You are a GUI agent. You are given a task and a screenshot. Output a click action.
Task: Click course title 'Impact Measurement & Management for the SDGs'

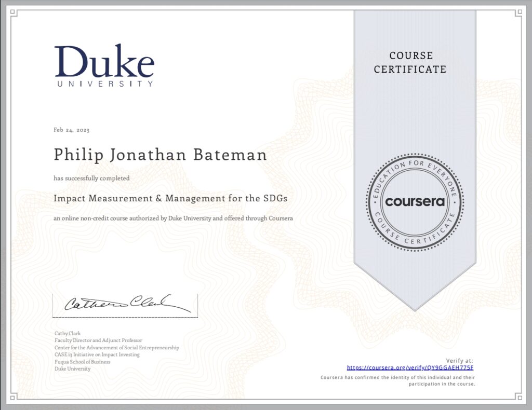coord(170,198)
